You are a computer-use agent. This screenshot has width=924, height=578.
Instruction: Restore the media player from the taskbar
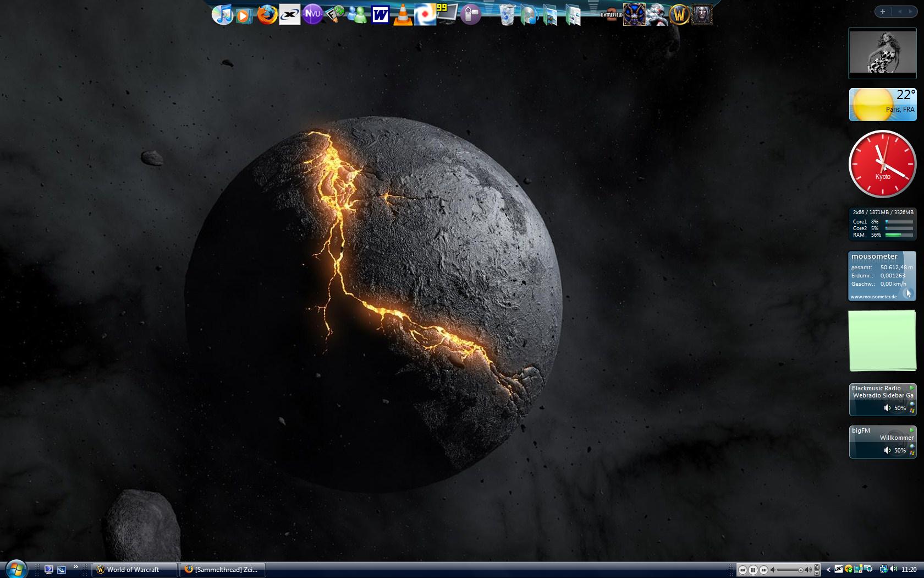817,568
